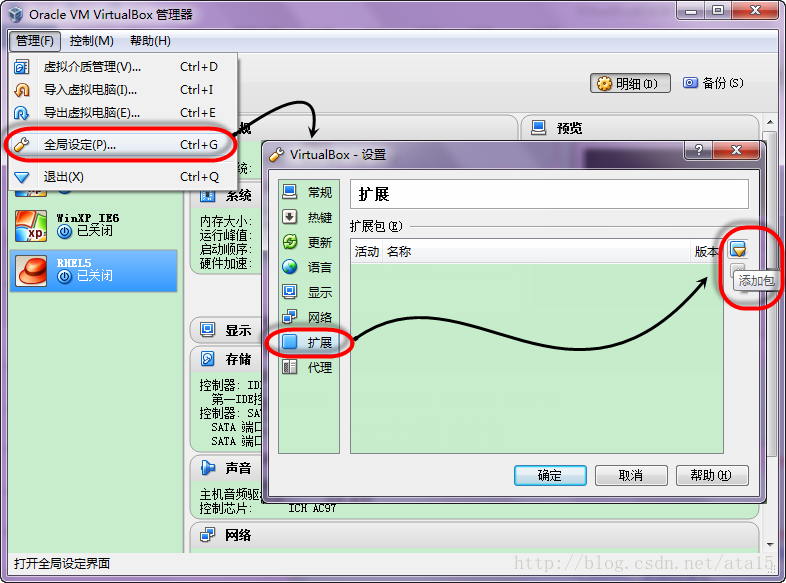
Task: Open the 显示 settings category in dialog
Action: pos(309,292)
